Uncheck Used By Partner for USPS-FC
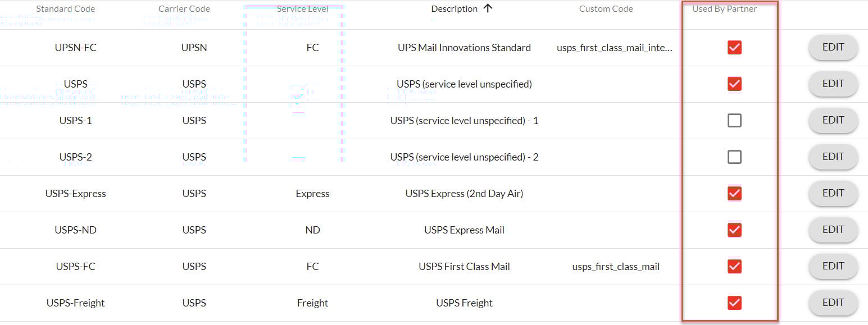 pyautogui.click(x=734, y=267)
